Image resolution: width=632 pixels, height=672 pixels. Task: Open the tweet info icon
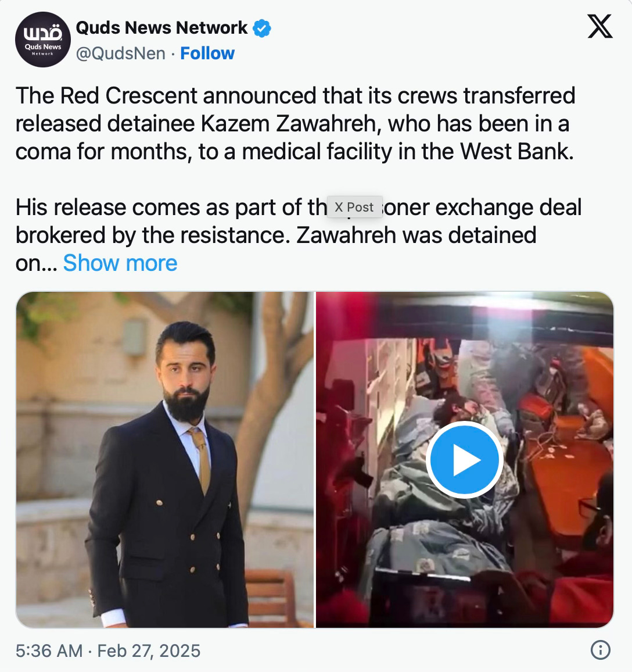coord(600,650)
